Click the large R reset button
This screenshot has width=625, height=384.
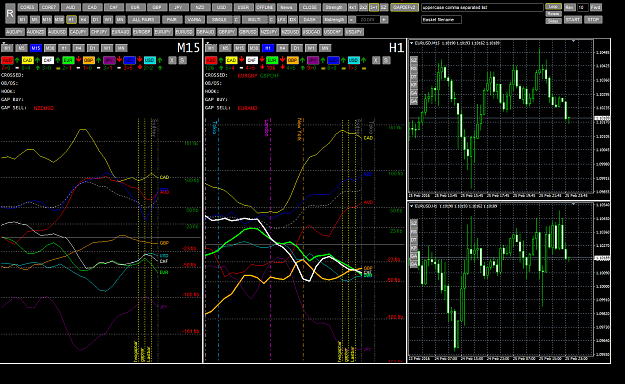[x=10, y=14]
